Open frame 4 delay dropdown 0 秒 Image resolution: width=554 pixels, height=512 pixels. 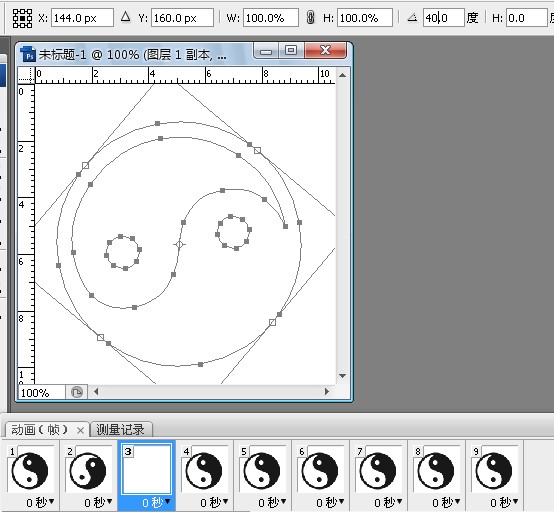(214, 502)
